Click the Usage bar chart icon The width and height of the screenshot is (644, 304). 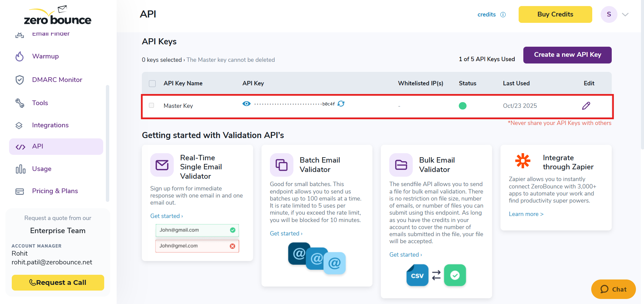point(20,169)
